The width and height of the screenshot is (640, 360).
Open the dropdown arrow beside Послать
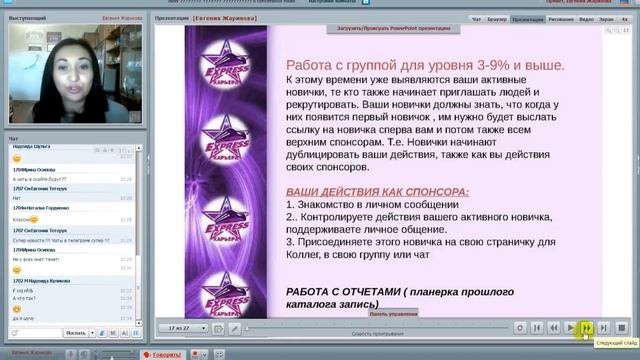92,333
